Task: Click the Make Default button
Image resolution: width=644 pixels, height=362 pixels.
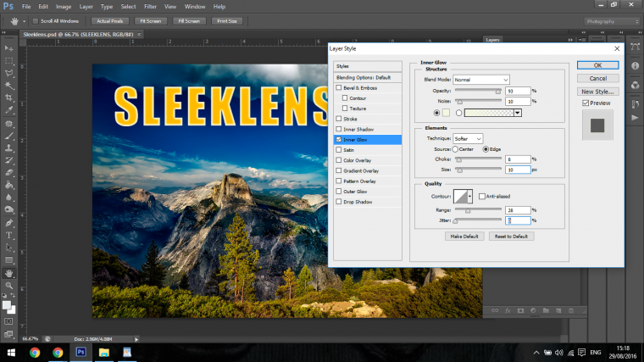Action: point(464,237)
